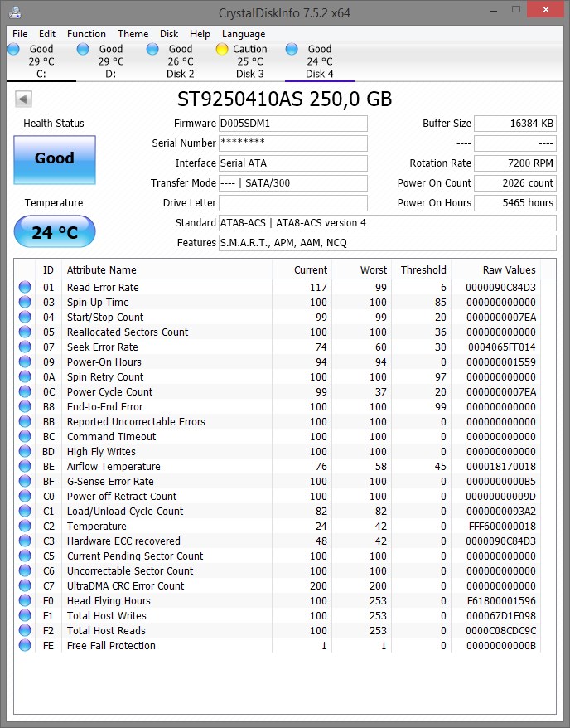The width and height of the screenshot is (570, 728).
Task: Click status orb for Spin Retry Count
Action: [x=25, y=376]
